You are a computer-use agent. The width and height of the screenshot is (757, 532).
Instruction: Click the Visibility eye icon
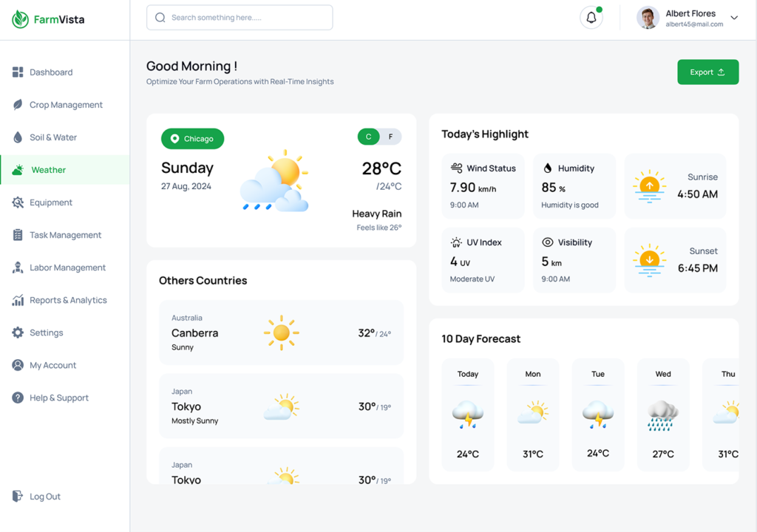548,242
